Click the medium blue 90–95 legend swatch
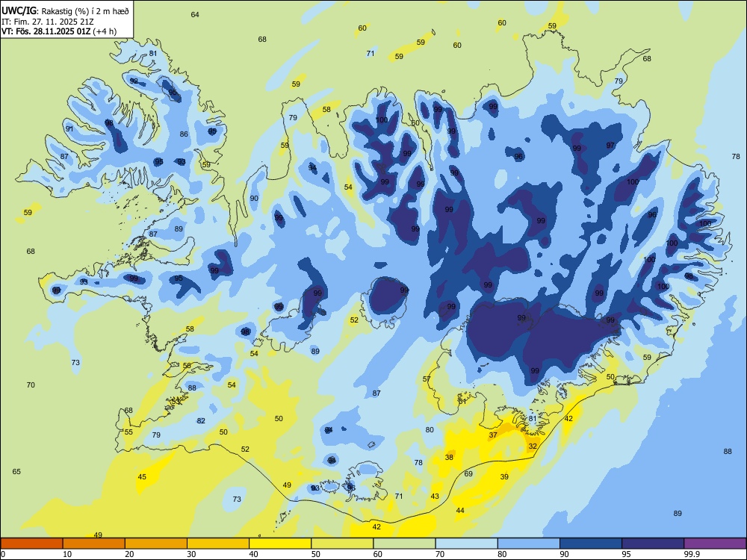The width and height of the screenshot is (747, 560). pyautogui.click(x=591, y=544)
